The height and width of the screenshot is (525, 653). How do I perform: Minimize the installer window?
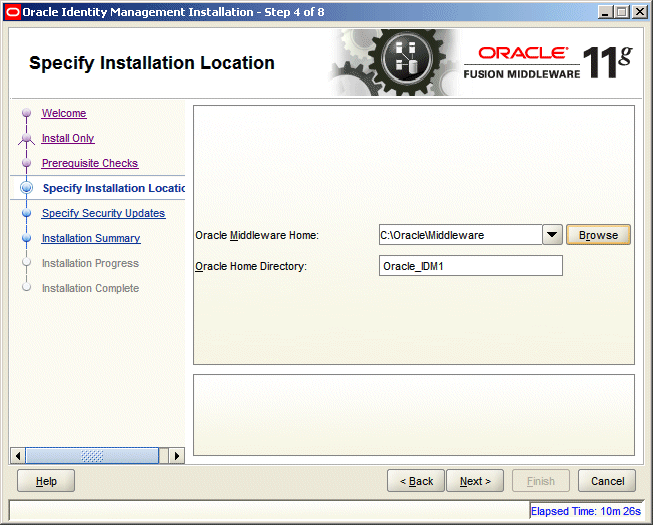pyautogui.click(x=605, y=12)
